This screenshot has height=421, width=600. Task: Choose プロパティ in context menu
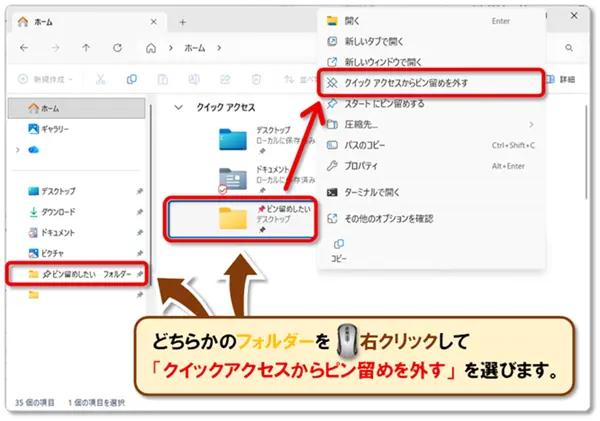[431, 166]
